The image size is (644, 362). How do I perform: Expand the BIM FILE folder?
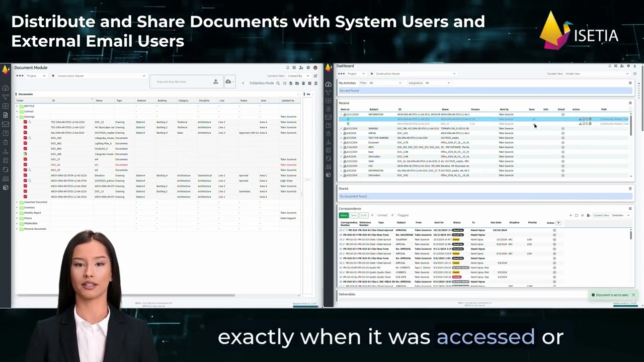coord(17,106)
